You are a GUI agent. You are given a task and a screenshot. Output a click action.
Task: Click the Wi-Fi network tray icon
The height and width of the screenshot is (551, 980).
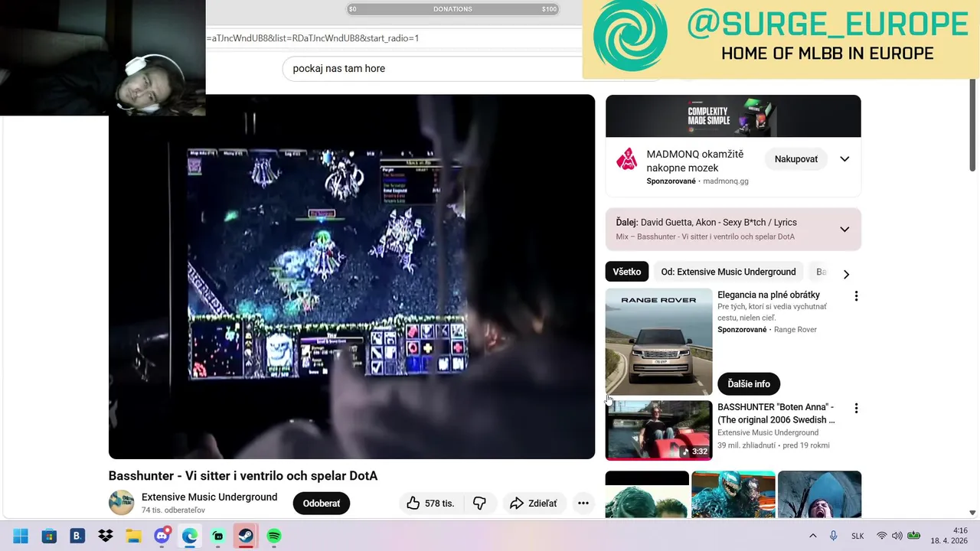[x=882, y=536]
